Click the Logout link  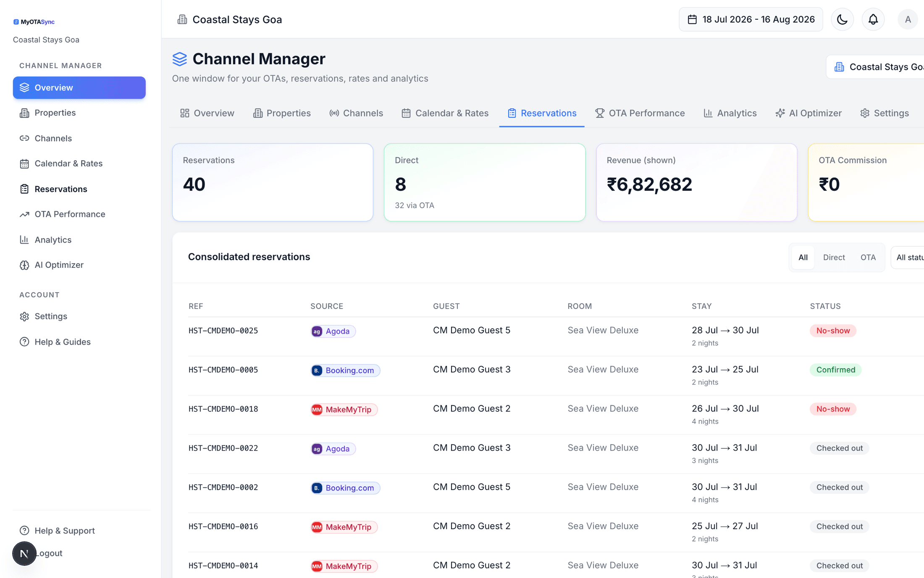pos(49,553)
